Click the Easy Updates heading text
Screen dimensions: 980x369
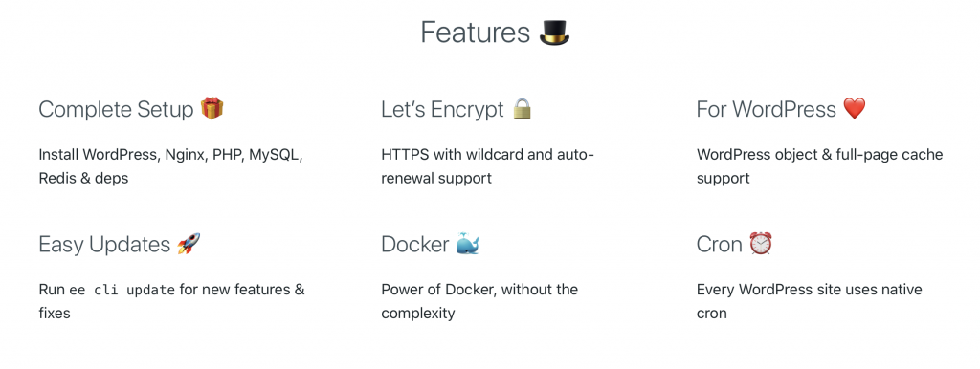(x=104, y=245)
